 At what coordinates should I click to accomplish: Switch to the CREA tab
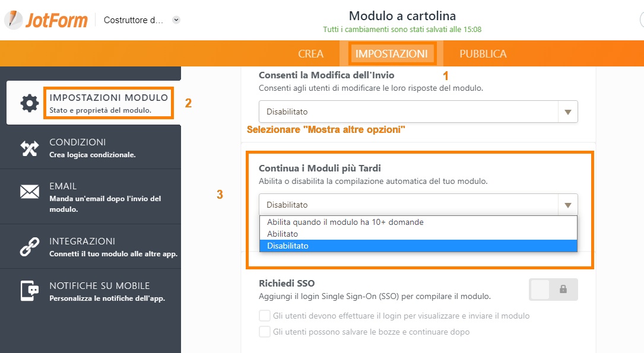311,54
